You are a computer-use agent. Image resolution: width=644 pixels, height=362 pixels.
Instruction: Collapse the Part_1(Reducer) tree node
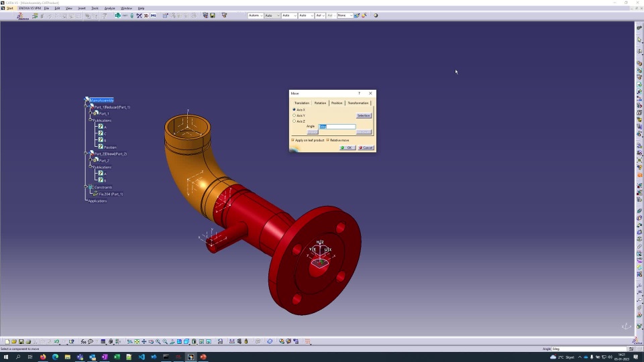[x=86, y=106]
